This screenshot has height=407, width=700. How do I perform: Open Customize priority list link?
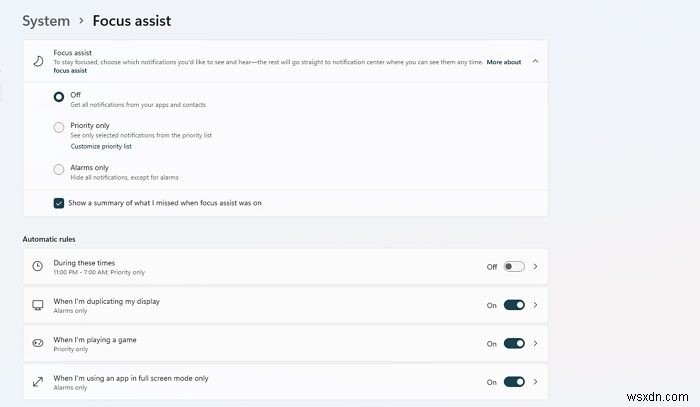(x=107, y=146)
